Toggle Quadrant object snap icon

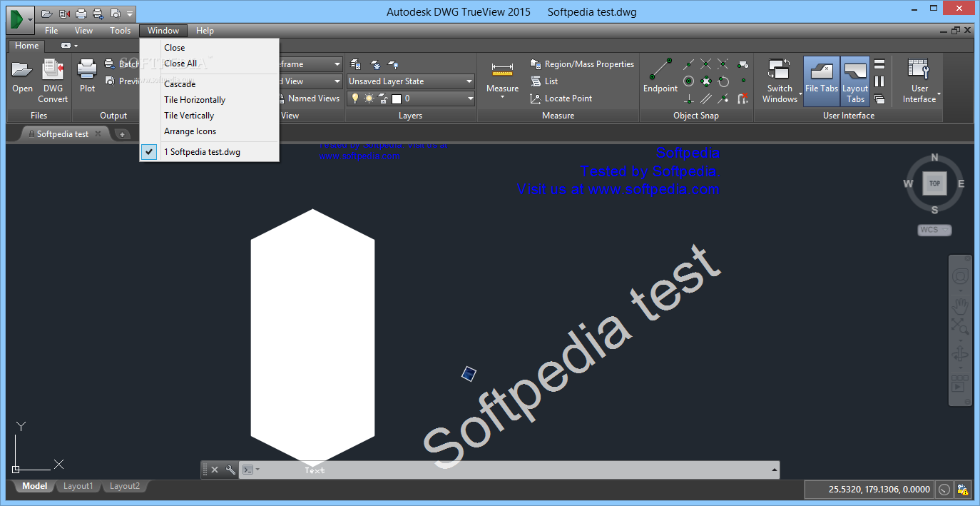coord(706,81)
